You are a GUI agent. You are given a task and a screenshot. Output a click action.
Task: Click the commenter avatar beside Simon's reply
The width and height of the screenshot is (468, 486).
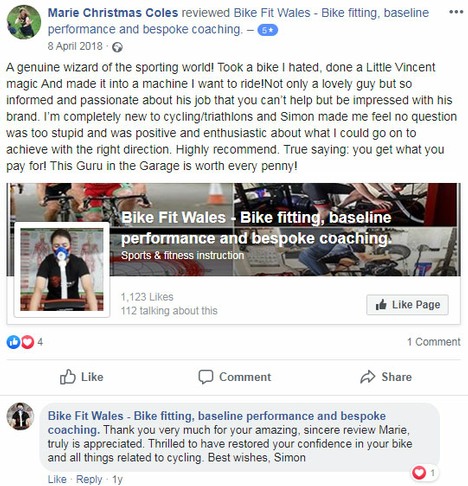coord(20,416)
